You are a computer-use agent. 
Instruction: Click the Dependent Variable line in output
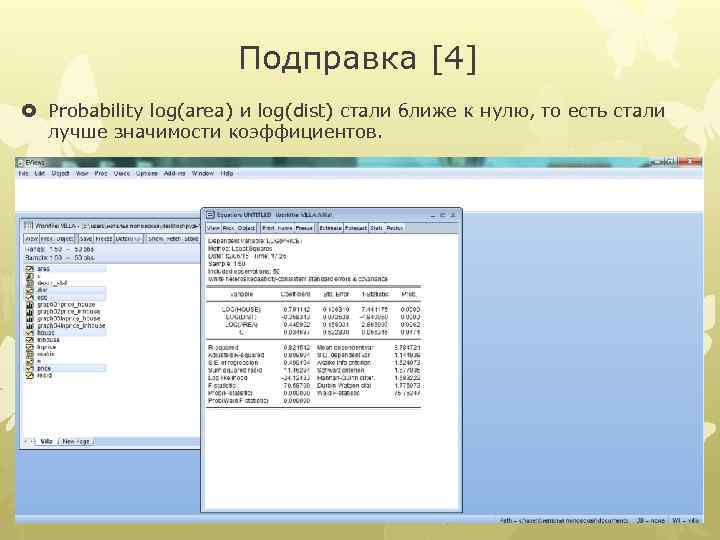pos(255,241)
